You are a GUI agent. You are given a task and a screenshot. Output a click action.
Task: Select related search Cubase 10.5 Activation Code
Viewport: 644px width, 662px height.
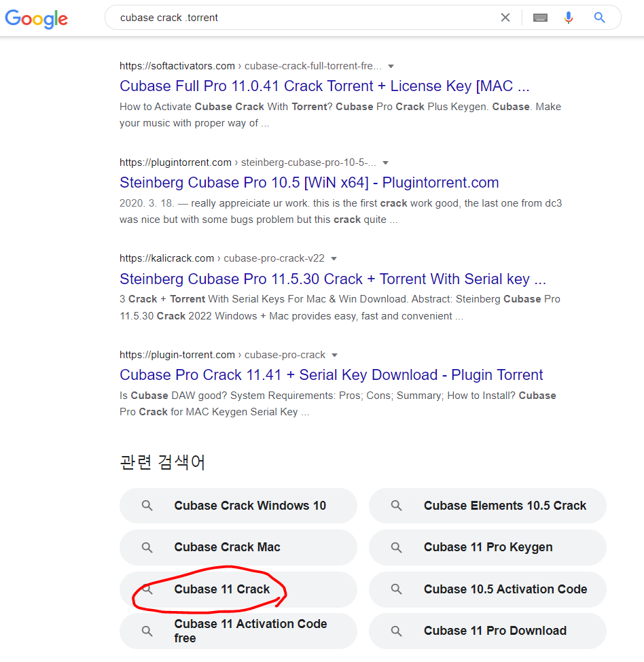click(x=488, y=589)
